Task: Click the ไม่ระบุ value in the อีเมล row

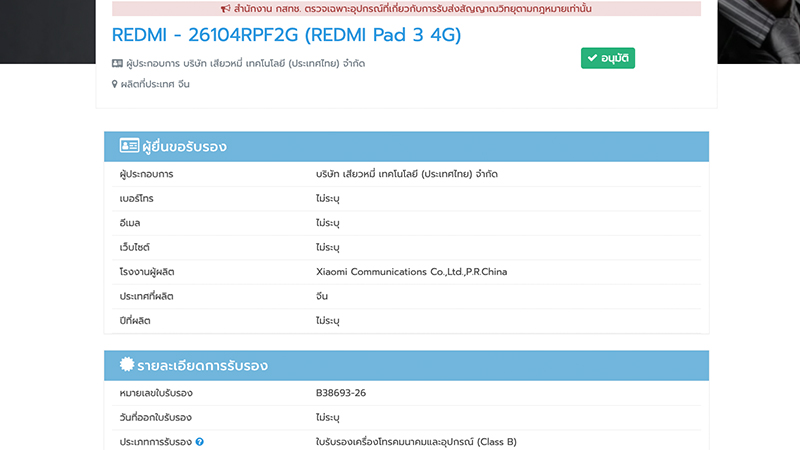Action: click(x=328, y=223)
